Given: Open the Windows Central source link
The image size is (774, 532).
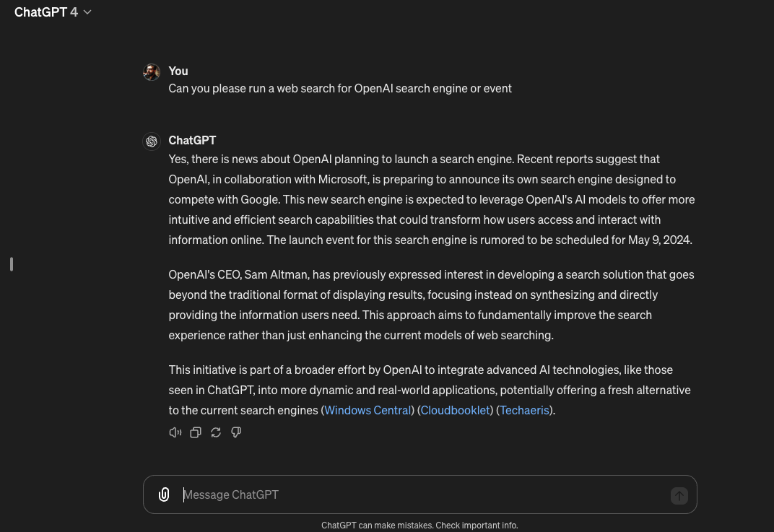Looking at the screenshot, I should (x=368, y=410).
